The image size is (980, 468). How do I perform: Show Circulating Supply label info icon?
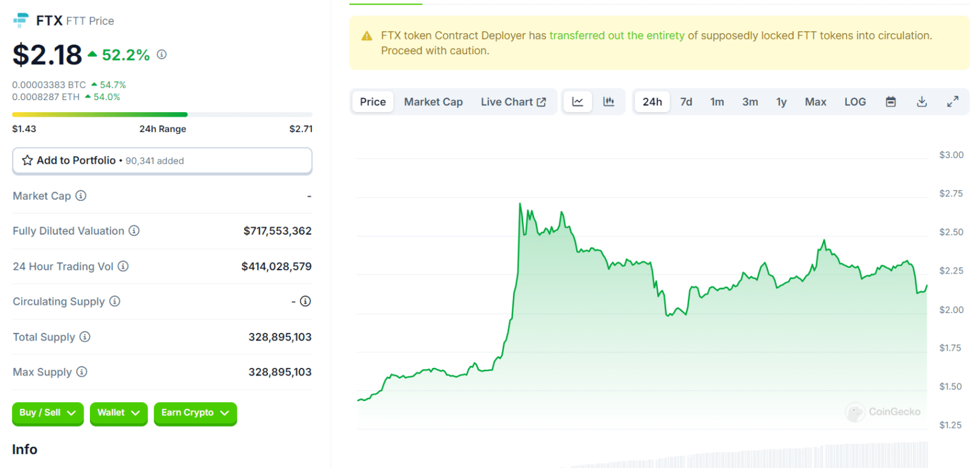114,301
